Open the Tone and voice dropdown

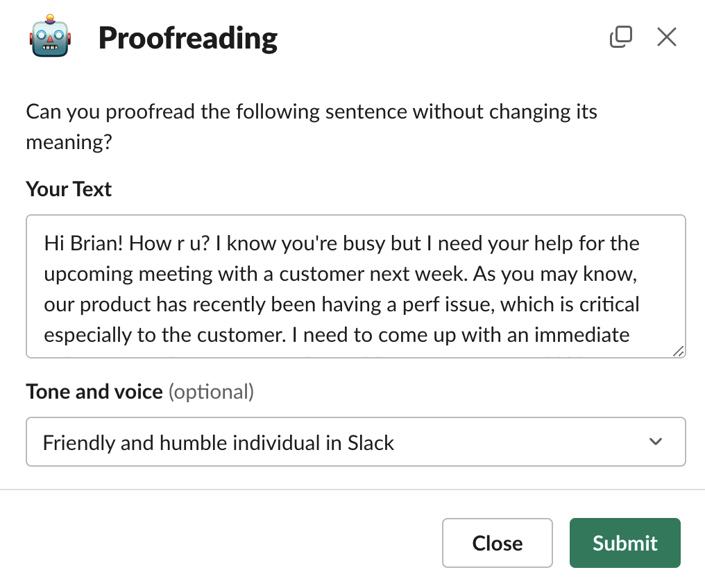355,442
